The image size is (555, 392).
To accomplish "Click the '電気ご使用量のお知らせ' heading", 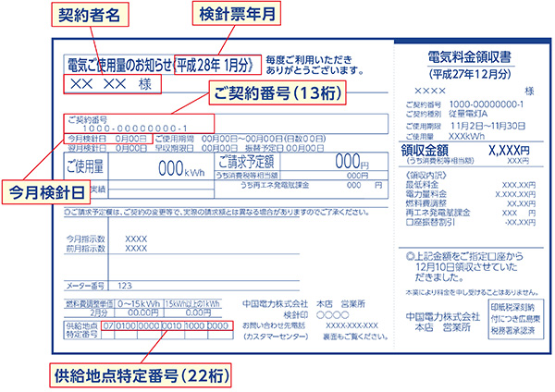I will 119,65.
